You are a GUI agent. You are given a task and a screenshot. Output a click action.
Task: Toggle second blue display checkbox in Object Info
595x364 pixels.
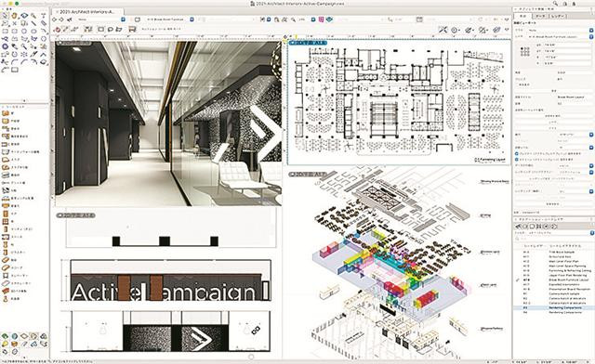517,160
